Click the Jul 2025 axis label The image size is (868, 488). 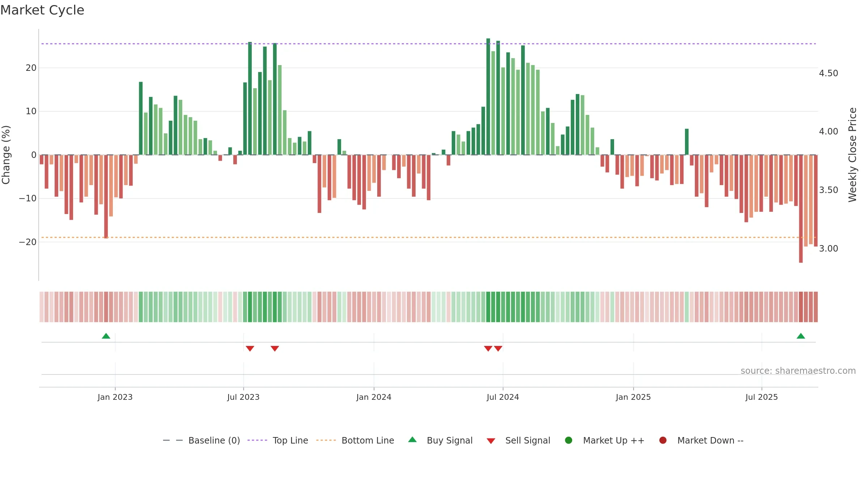762,397
